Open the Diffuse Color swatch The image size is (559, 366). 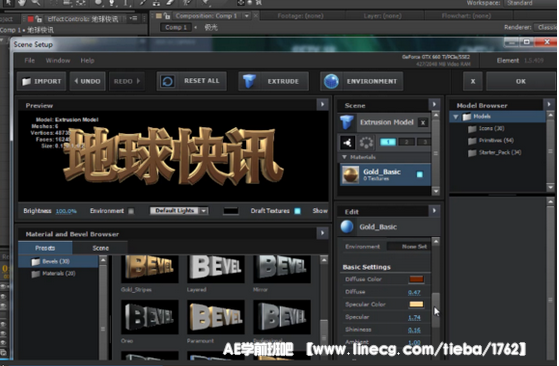(x=416, y=279)
